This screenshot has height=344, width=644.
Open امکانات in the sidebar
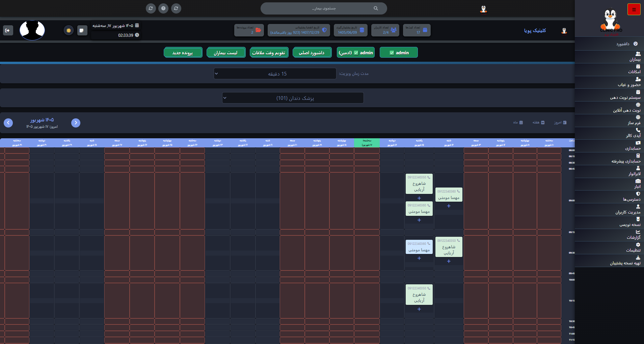point(609,70)
